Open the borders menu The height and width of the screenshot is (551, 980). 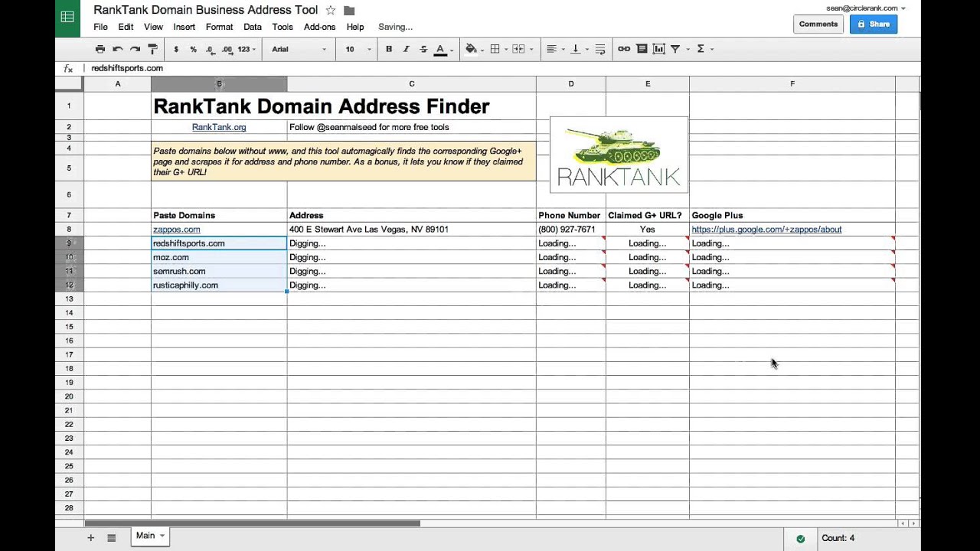[x=498, y=49]
